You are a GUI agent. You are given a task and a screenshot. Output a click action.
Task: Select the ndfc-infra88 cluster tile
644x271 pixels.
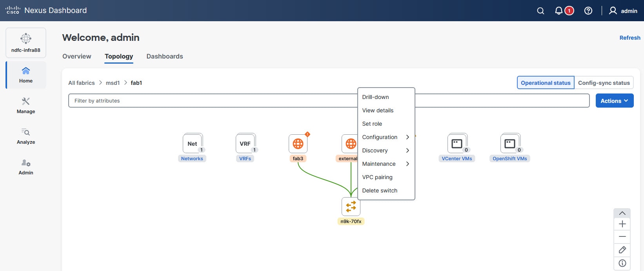26,42
